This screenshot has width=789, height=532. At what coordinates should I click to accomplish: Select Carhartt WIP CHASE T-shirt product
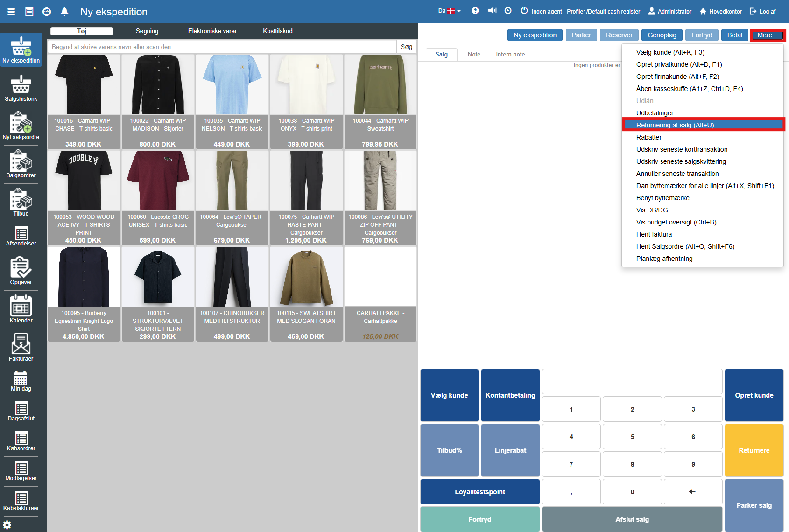(x=84, y=102)
